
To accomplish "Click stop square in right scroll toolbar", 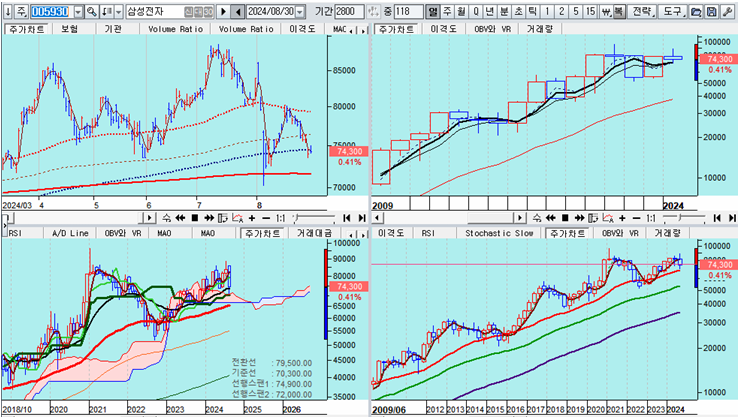I will (565, 218).
